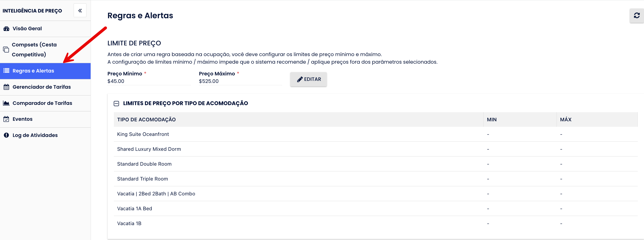Click the Log de Atividades alert icon
Screen dimensions: 644x240
coord(6,135)
